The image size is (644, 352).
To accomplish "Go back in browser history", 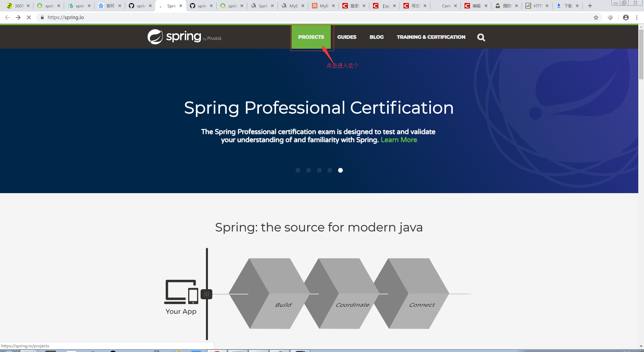I will [x=7, y=17].
